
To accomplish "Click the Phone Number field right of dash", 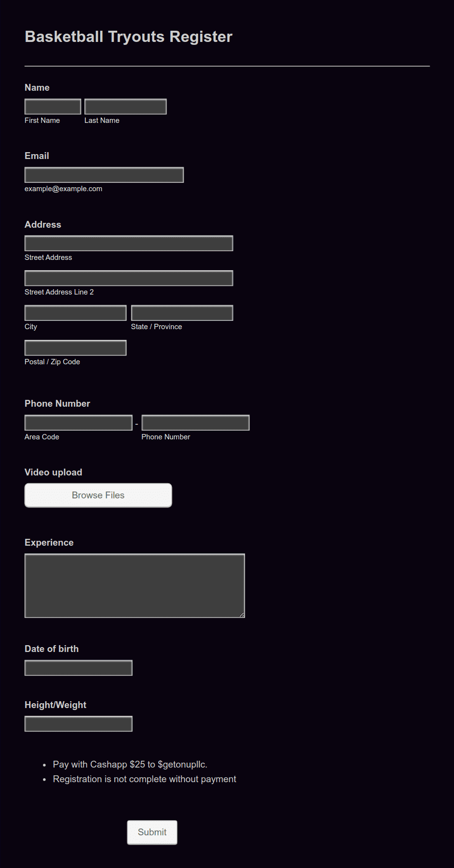I will (195, 423).
